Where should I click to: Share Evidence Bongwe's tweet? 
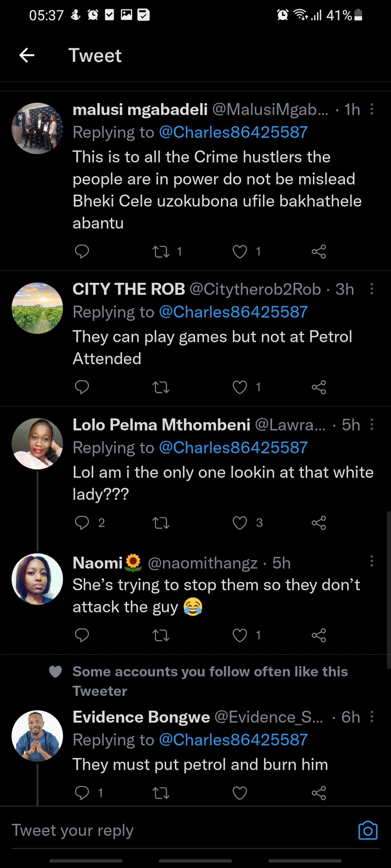coord(319,793)
